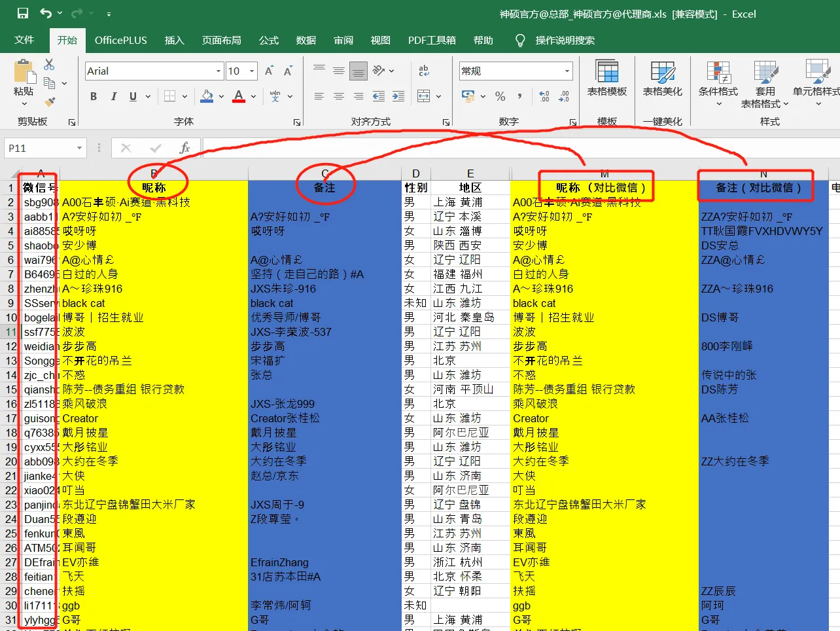Click the 表格美化 button
840x631 pixels.
(663, 79)
